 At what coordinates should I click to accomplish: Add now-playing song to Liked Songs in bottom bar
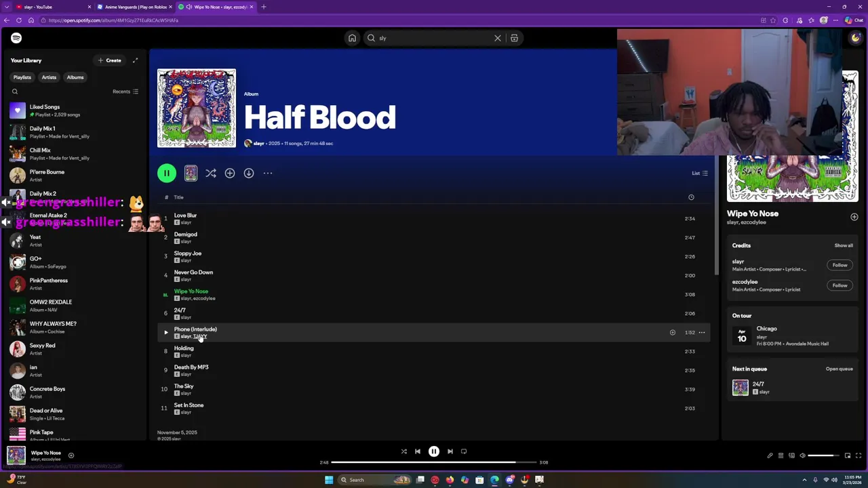click(x=71, y=455)
